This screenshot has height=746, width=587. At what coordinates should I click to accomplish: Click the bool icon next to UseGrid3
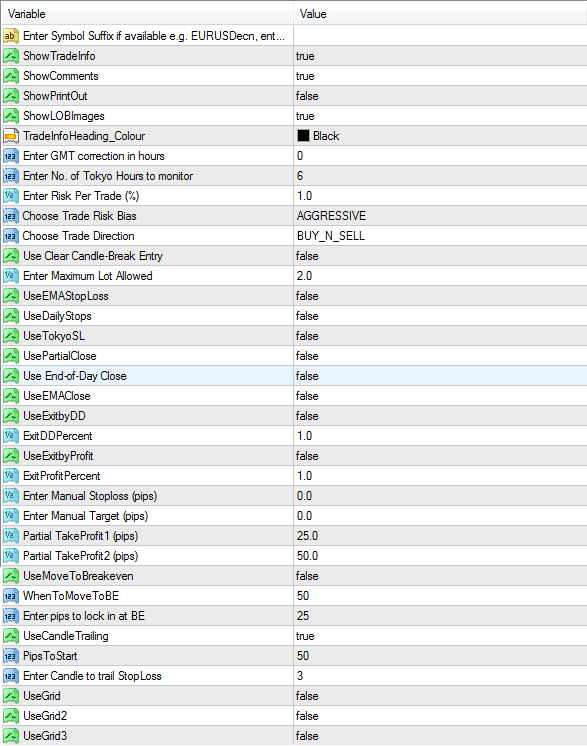click(x=10, y=736)
